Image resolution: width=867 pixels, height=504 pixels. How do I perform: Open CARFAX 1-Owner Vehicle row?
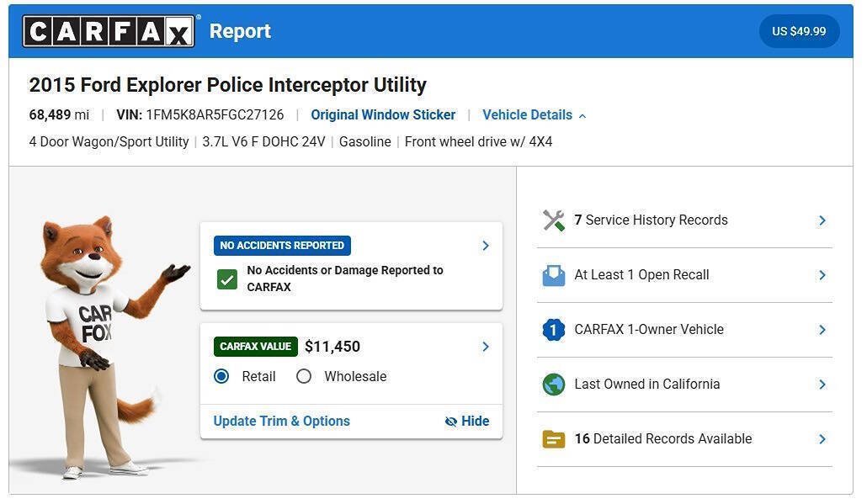pyautogui.click(x=684, y=330)
